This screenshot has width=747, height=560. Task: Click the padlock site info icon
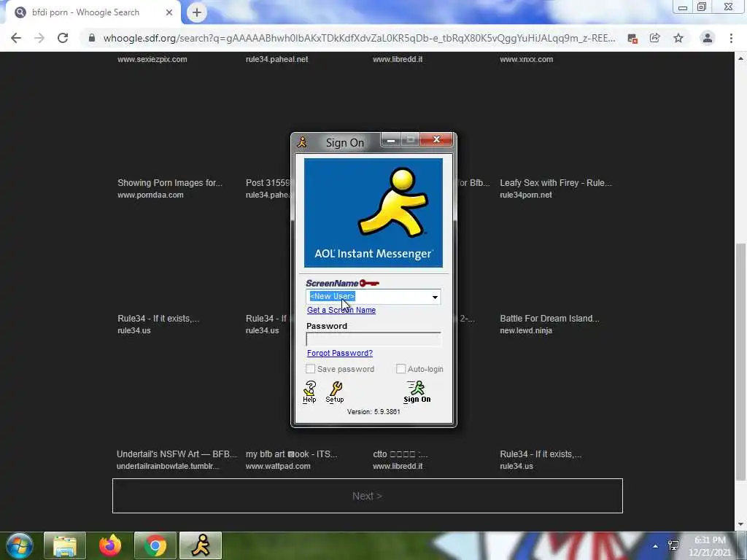click(x=92, y=38)
